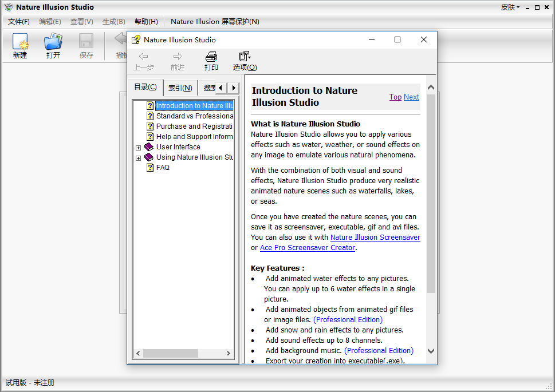Viewport: 555px width, 392px height.
Task: Click the 打印 (Print) icon in help window
Action: pyautogui.click(x=211, y=57)
